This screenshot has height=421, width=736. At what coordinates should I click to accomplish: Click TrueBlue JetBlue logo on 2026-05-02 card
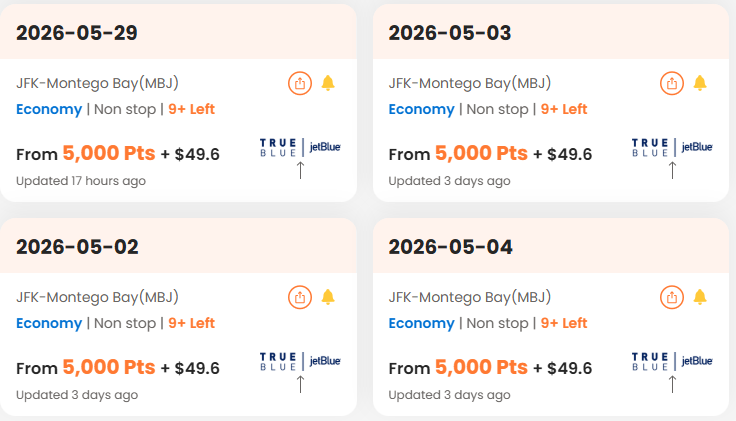300,361
